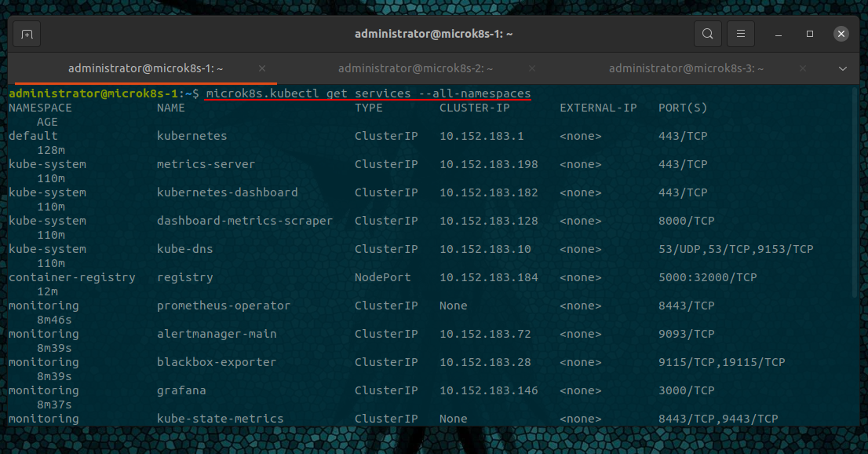Click the PORT(S) column header
The width and height of the screenshot is (868, 454).
tap(683, 108)
